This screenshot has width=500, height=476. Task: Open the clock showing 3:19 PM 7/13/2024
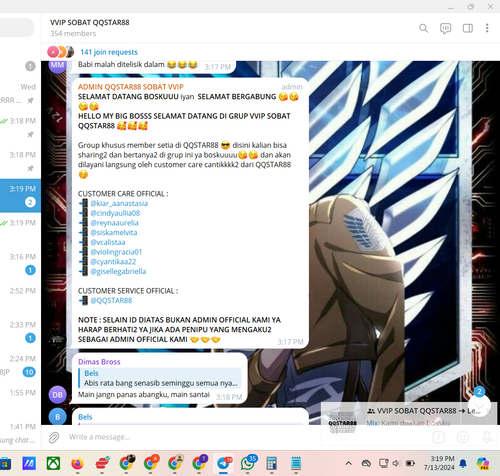click(x=439, y=463)
